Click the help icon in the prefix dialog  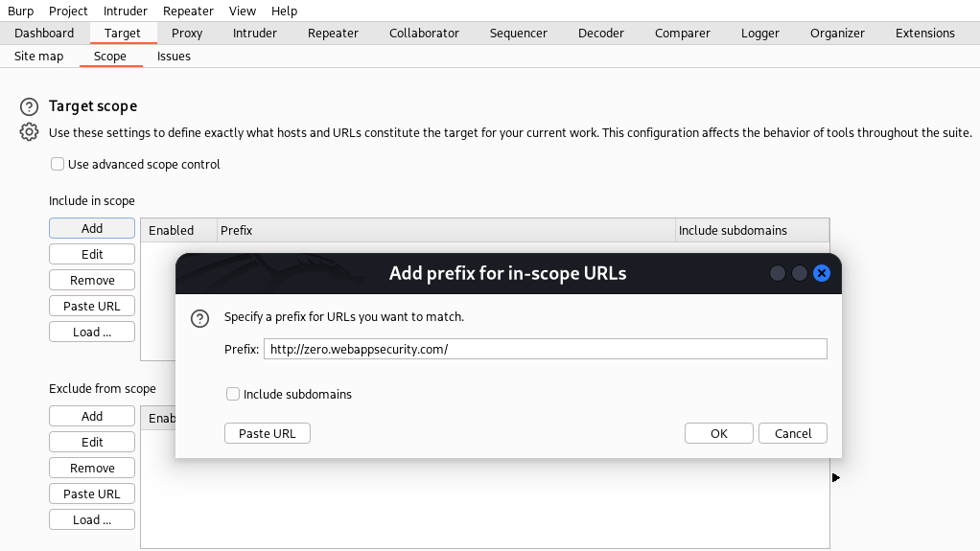click(200, 319)
